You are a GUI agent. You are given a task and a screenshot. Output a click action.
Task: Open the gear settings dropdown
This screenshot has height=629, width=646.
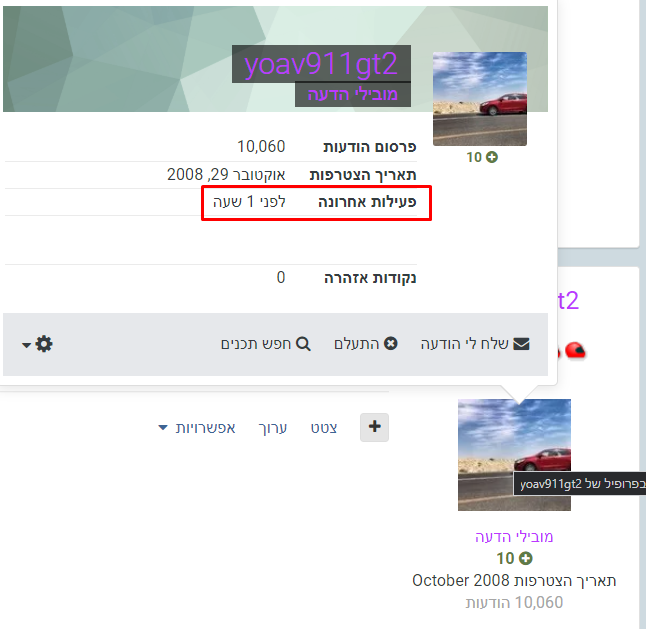[x=37, y=344]
